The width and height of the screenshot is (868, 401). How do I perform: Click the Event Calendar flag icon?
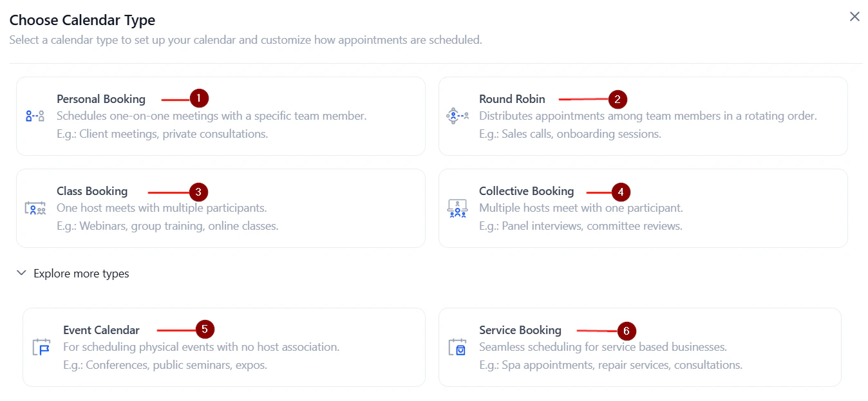(41, 348)
